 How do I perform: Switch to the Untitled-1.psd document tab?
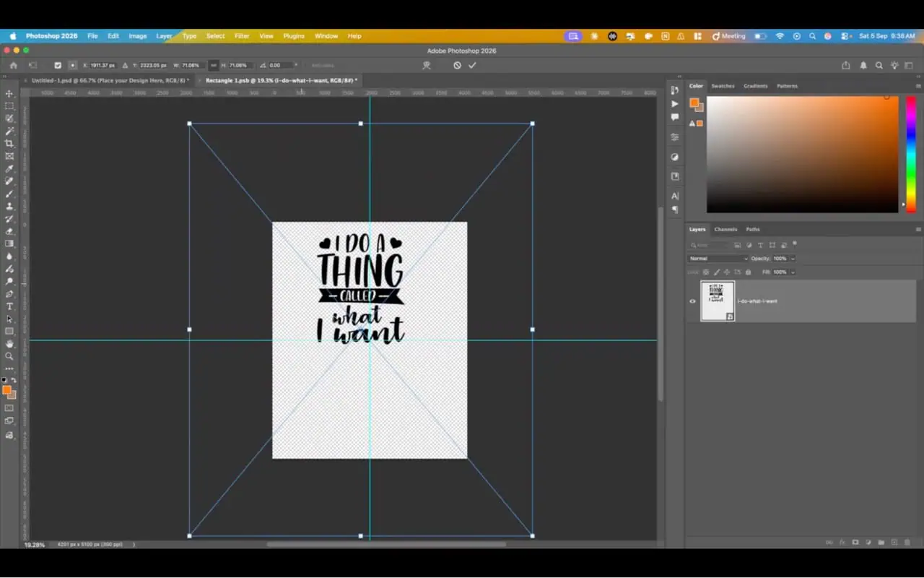coord(108,80)
